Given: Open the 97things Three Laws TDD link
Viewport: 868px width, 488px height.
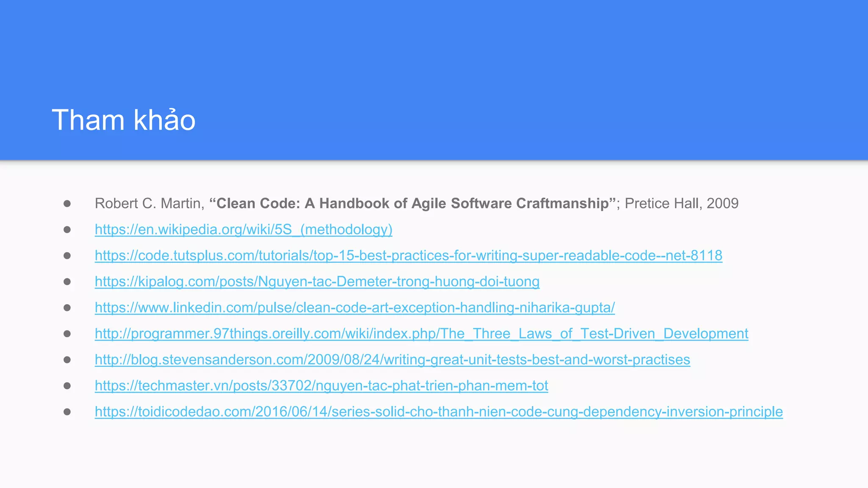Looking at the screenshot, I should [422, 334].
